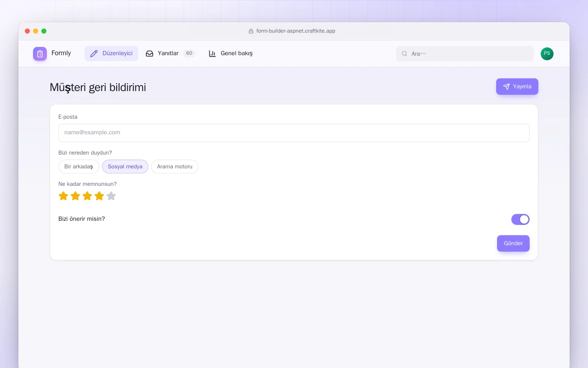Click the 'Bizi nereden duydun?' label
The image size is (588, 368).
coord(85,153)
